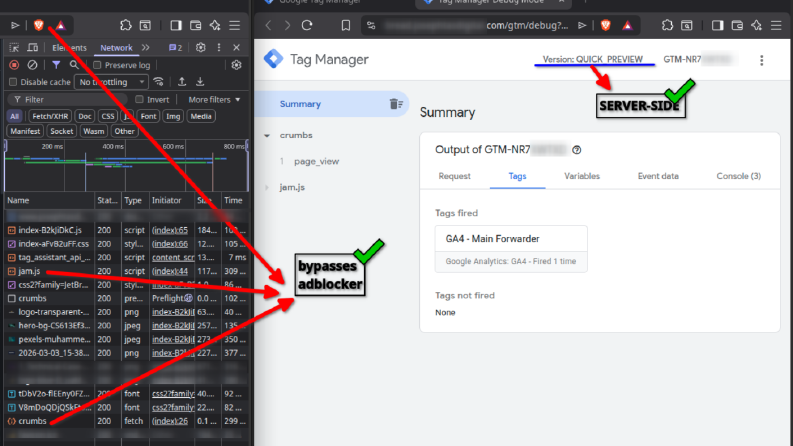Reload the Tag Manager debug page
The height and width of the screenshot is (446, 793).
point(307,25)
